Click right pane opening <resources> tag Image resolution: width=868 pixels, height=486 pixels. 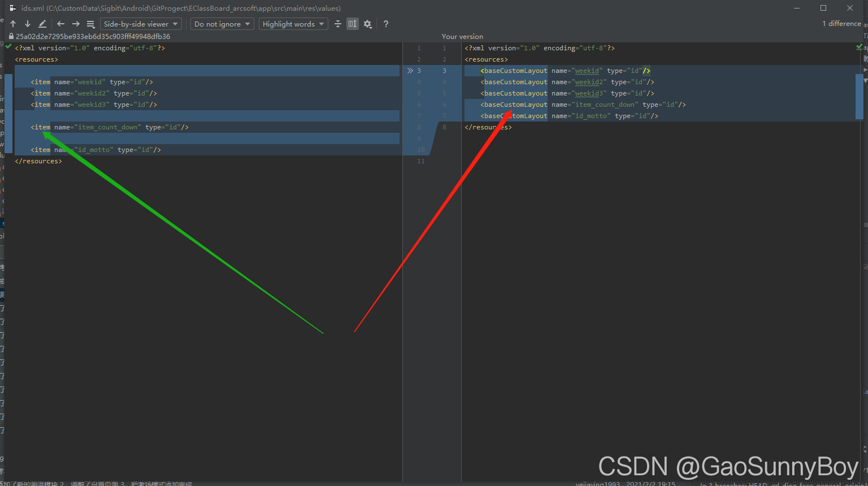pos(486,59)
